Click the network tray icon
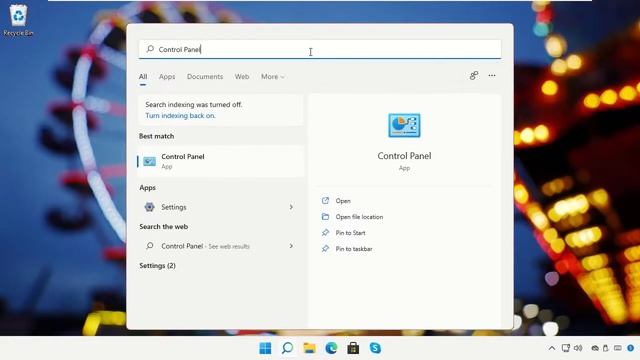The height and width of the screenshot is (360, 640). (x=566, y=348)
